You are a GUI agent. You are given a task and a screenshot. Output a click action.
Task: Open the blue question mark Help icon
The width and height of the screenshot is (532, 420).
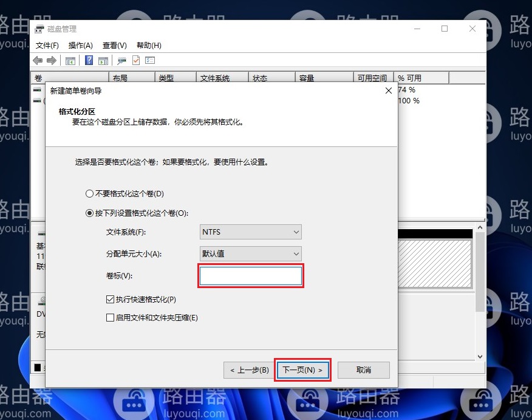(89, 60)
